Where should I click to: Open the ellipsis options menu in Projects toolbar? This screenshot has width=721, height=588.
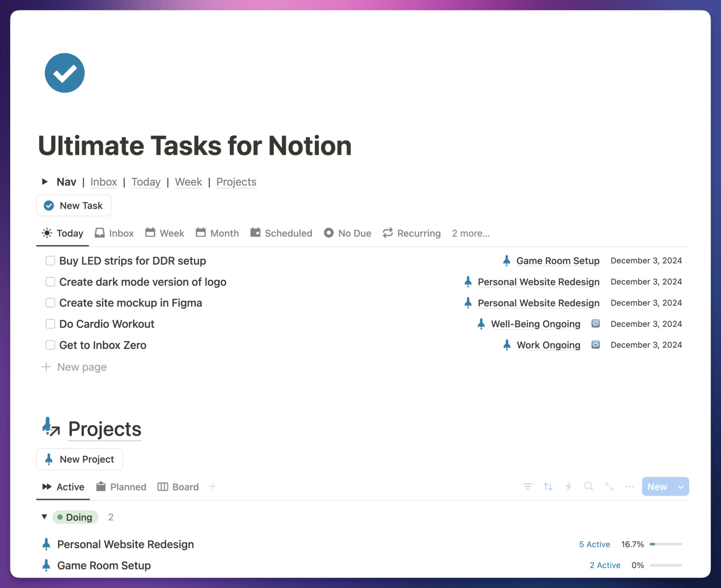click(x=629, y=487)
